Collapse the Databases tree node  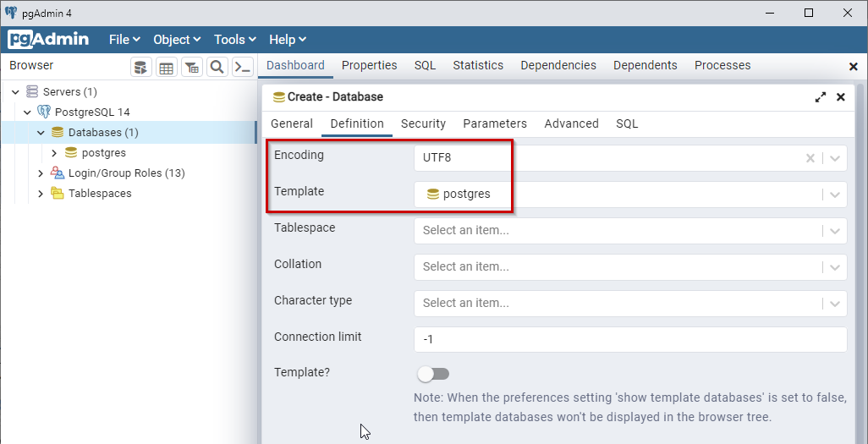tap(41, 133)
